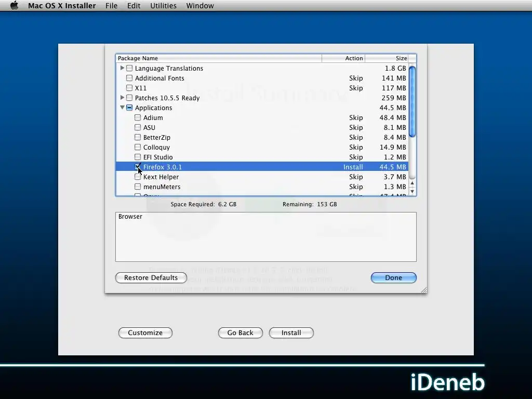Check the menuMeters checkbox

click(137, 187)
